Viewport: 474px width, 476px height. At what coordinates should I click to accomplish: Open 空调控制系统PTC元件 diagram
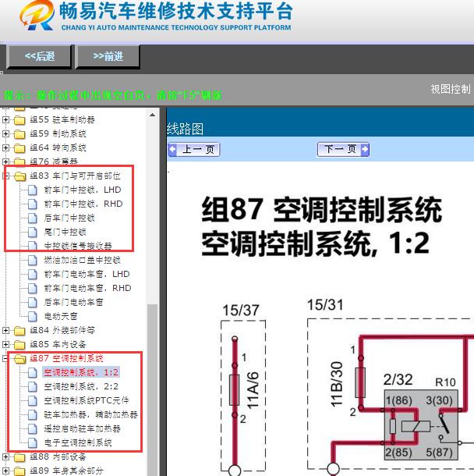(87, 400)
